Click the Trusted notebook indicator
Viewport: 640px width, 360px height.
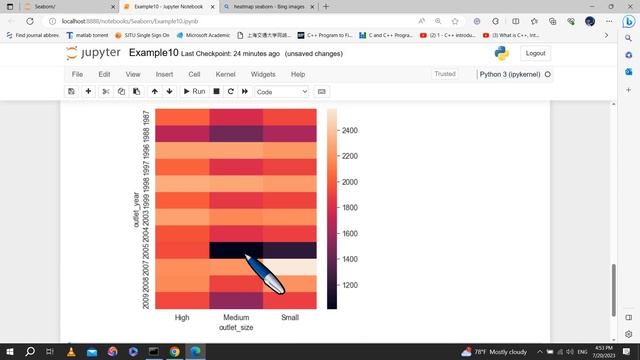tap(445, 74)
